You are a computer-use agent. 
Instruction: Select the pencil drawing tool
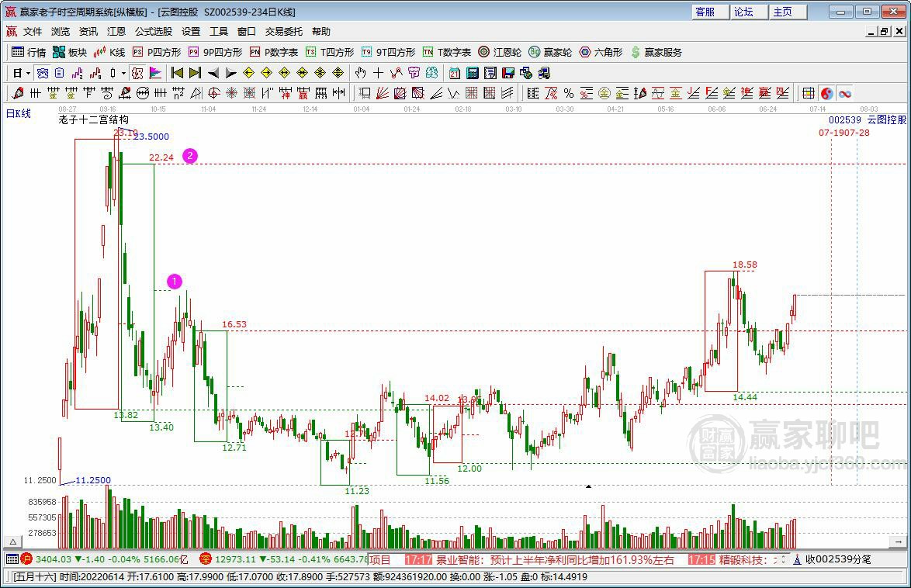(18, 93)
